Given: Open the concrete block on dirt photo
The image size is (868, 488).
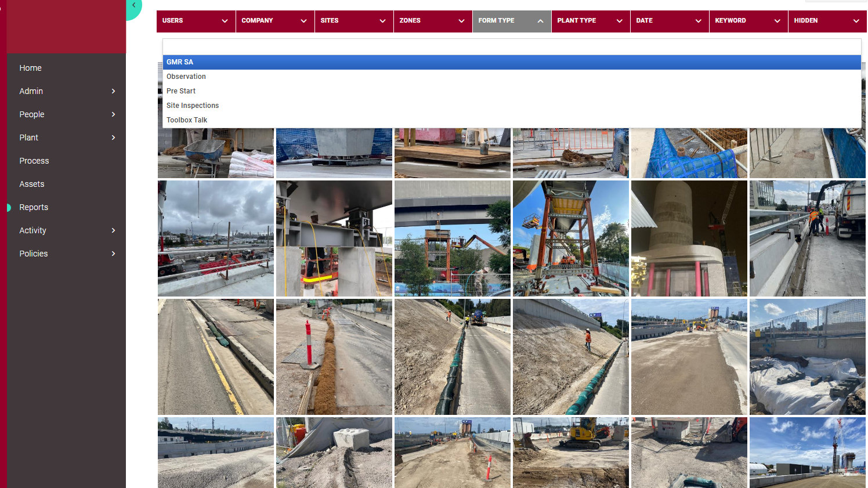Looking at the screenshot, I should [334, 453].
